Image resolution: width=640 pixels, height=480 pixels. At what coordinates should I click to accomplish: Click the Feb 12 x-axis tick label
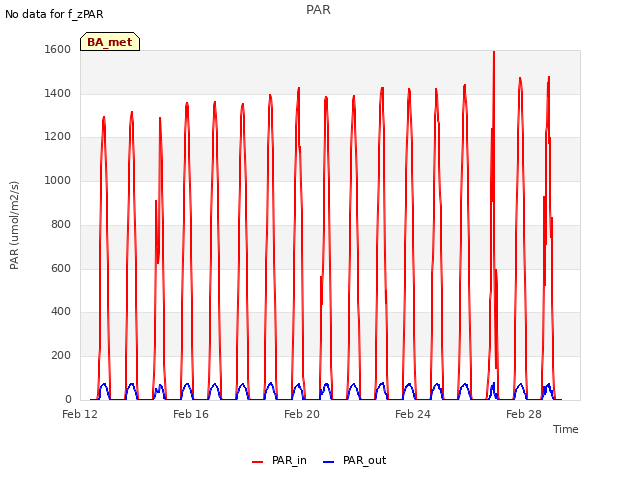click(x=80, y=414)
